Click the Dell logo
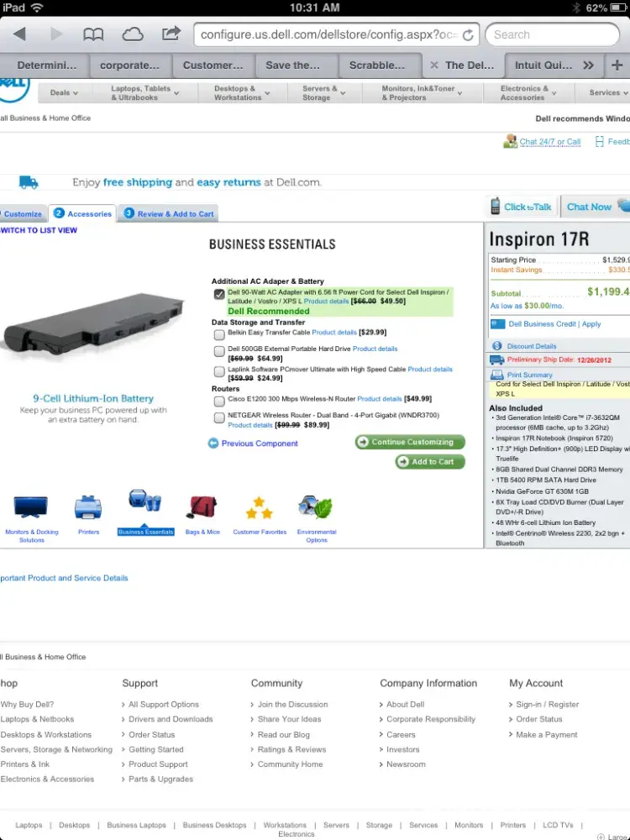 click(14, 89)
